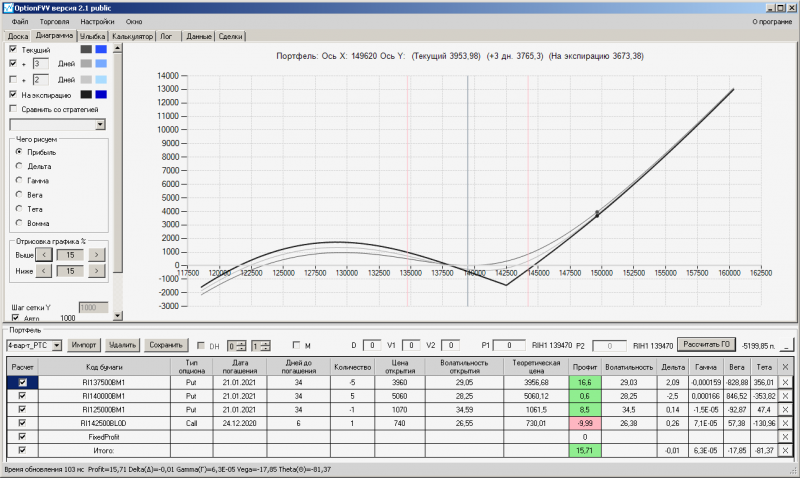Screen dimensions: 800x478
Task: Toggle the Авто grid step checkbox
Action: click(x=15, y=318)
